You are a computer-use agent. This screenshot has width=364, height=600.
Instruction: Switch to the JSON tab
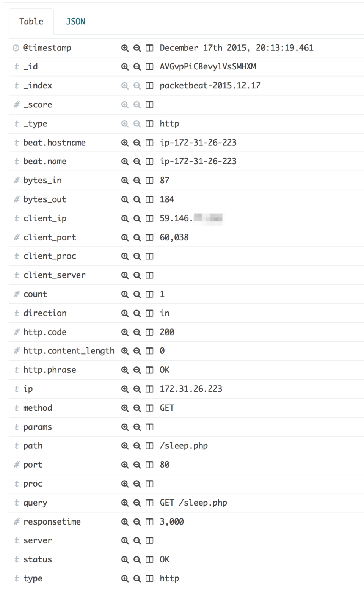click(x=75, y=22)
